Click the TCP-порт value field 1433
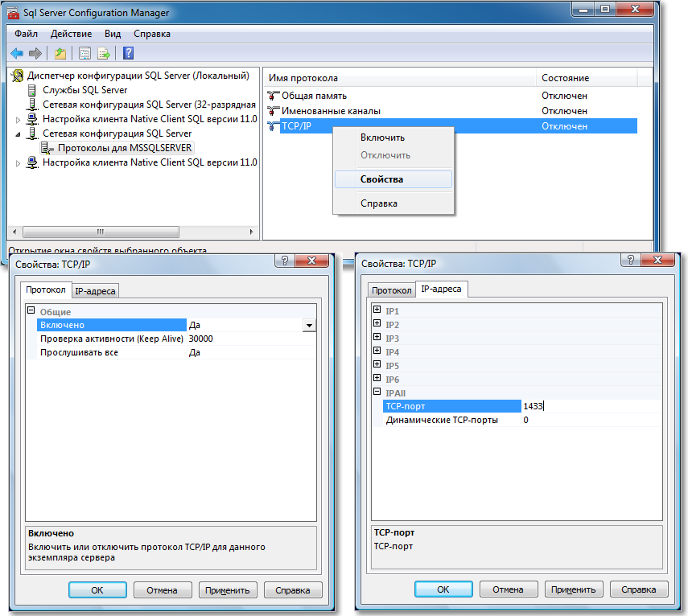 tap(591, 406)
